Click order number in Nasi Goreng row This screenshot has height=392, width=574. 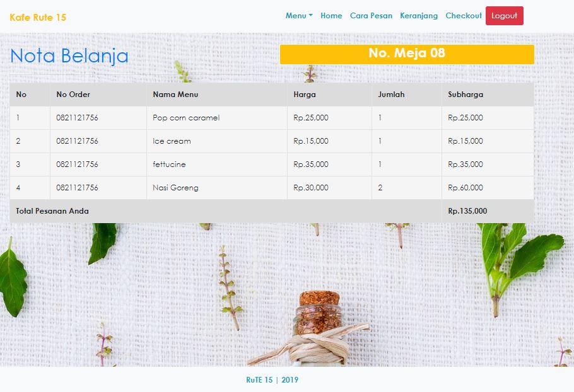coord(77,188)
